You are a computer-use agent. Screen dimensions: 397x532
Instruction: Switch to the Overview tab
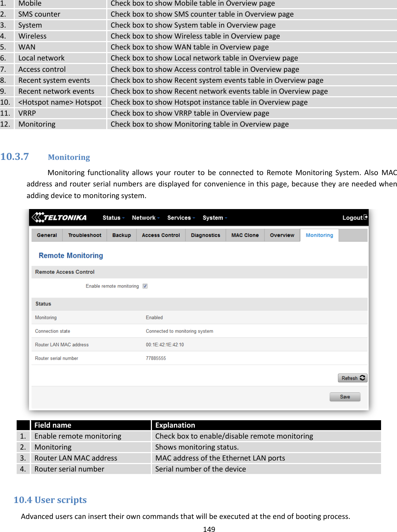coord(282,235)
